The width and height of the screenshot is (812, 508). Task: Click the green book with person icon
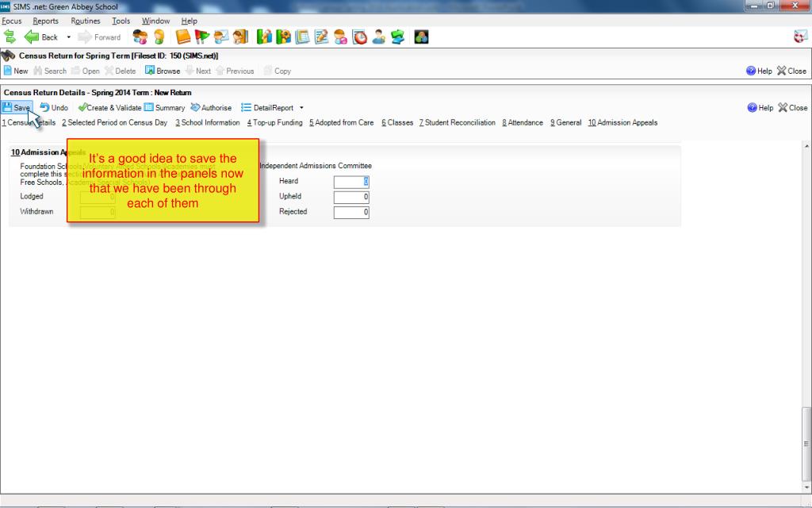264,37
